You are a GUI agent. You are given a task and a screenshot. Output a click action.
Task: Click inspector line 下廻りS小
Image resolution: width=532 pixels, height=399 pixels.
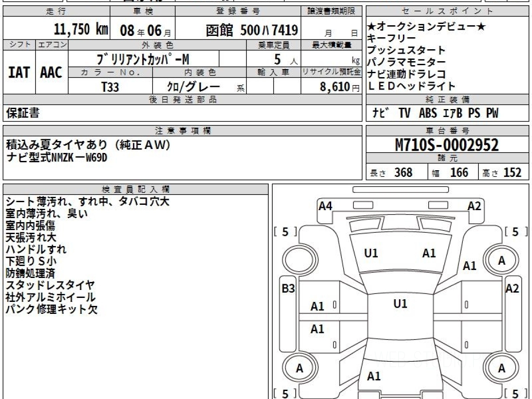point(31,261)
